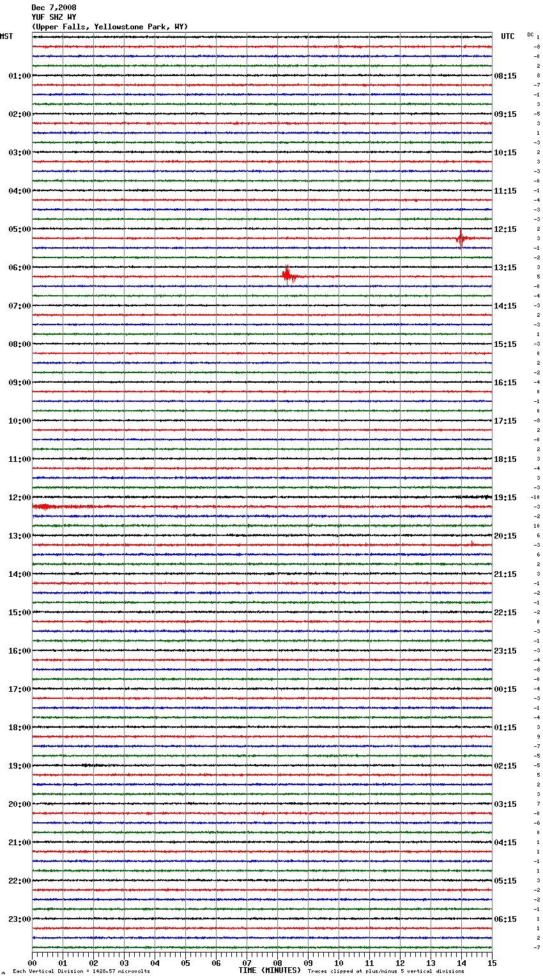Select the 14:00 MST time label
This screenshot has height=980, width=543.
point(20,574)
